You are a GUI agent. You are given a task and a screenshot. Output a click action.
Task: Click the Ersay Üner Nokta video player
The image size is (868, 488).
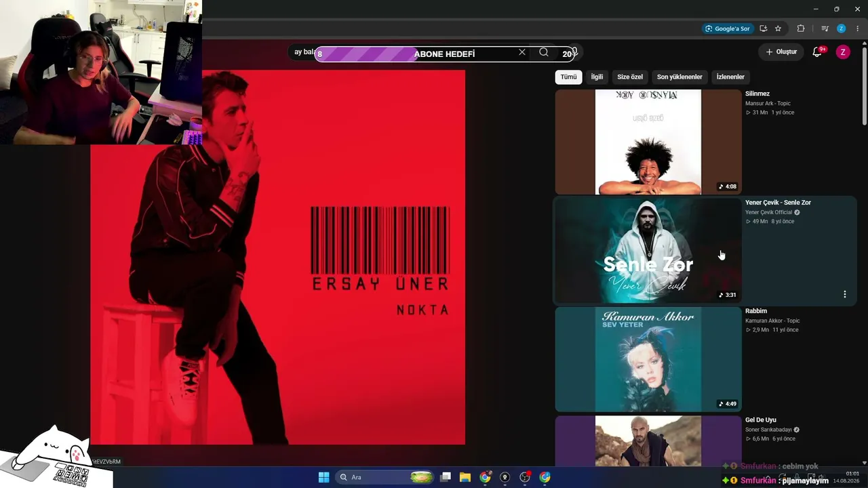point(278,258)
